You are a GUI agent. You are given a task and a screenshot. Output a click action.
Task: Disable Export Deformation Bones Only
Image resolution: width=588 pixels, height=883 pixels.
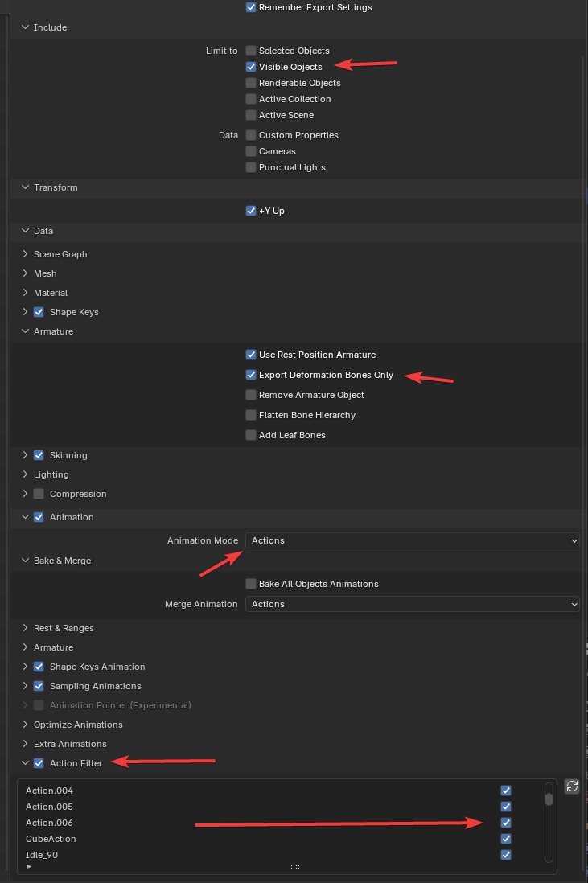[251, 375]
